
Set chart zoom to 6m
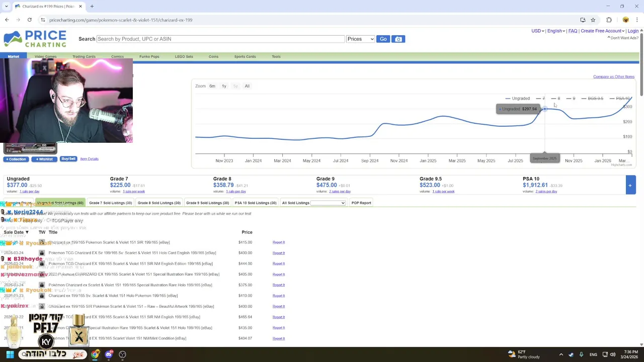point(212,86)
